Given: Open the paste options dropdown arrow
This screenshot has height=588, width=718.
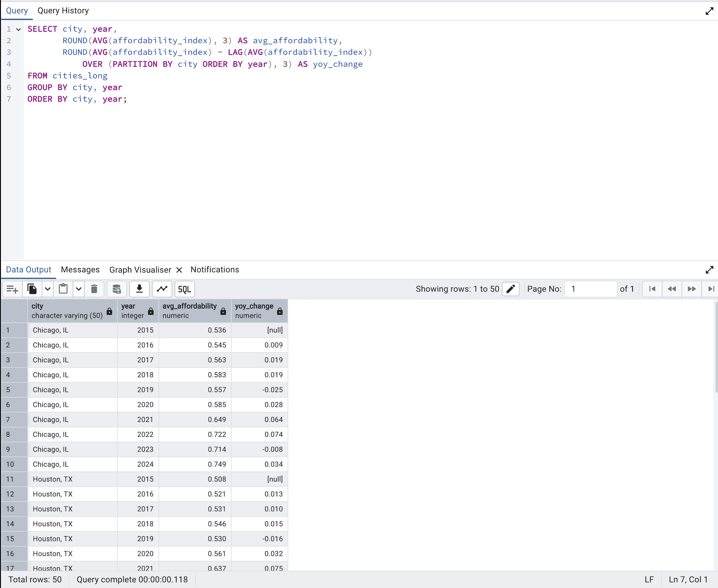Looking at the screenshot, I should point(79,289).
